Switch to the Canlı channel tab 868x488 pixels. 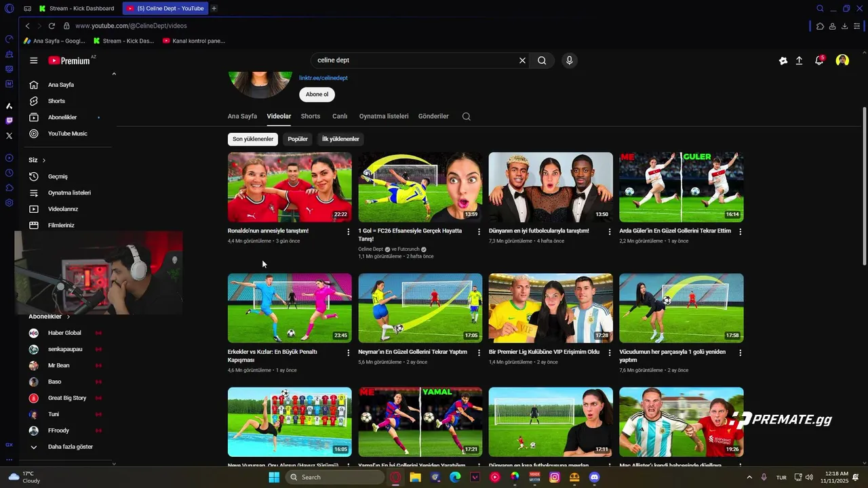tap(340, 117)
